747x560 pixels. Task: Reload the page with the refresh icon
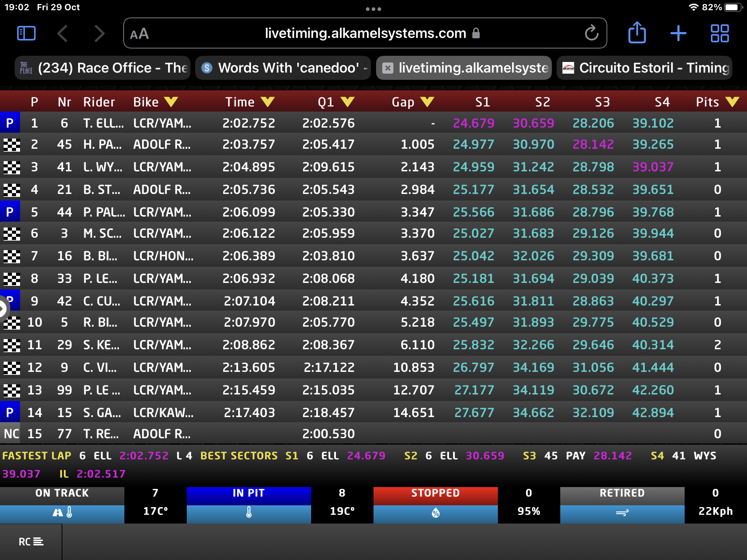click(591, 33)
